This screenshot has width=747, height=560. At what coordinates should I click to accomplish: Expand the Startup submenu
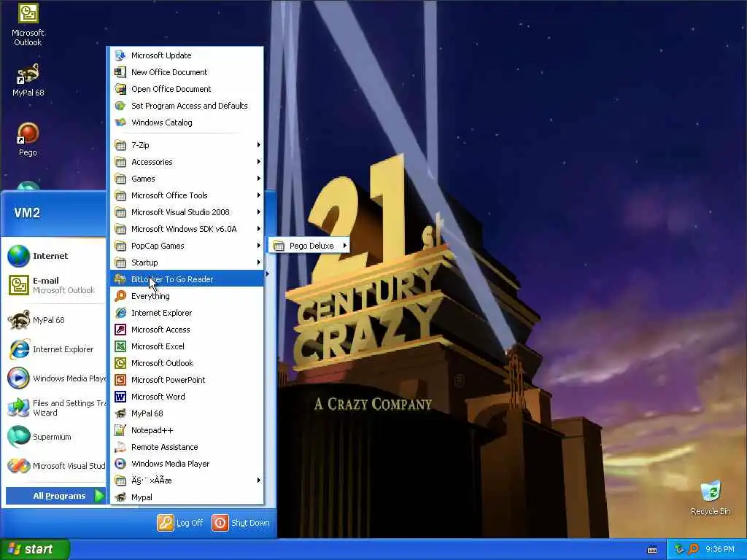tap(187, 262)
